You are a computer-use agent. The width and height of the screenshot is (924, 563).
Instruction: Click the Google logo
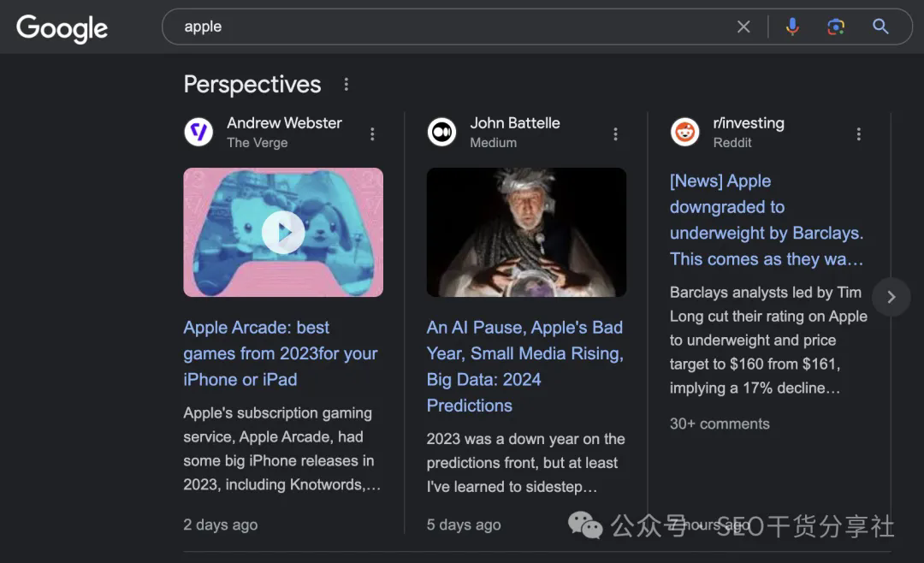(62, 27)
